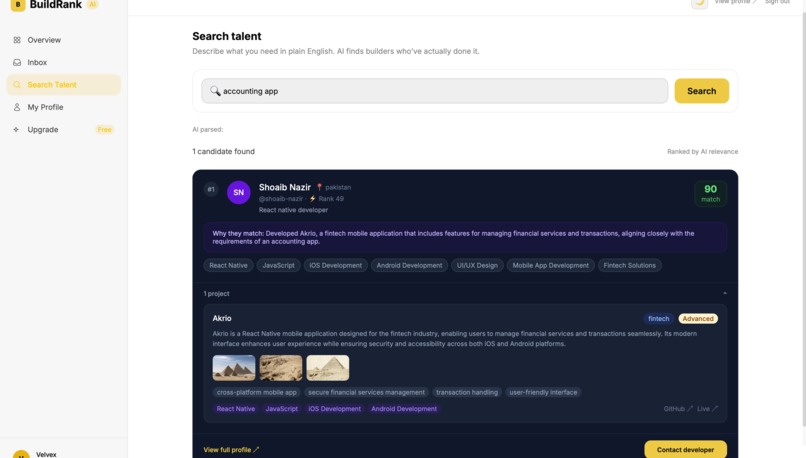Click the AI badge beside BuildRank

pyautogui.click(x=93, y=4)
